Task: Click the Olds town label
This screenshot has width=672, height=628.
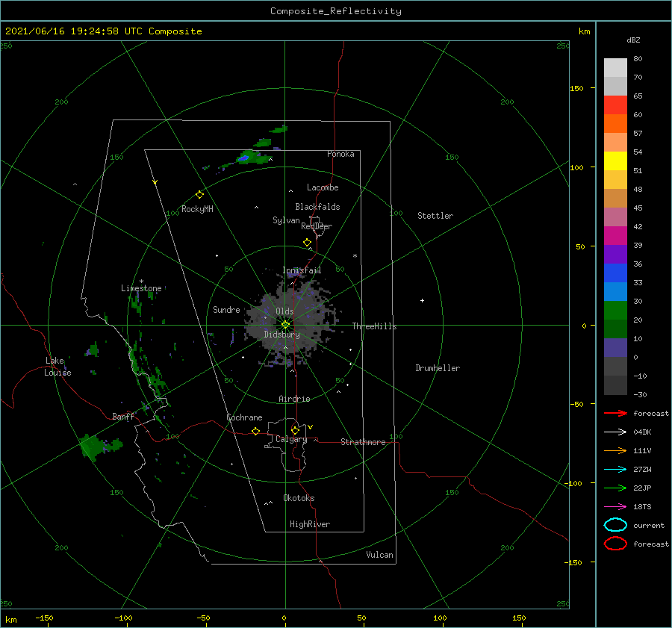Action: coord(284,311)
